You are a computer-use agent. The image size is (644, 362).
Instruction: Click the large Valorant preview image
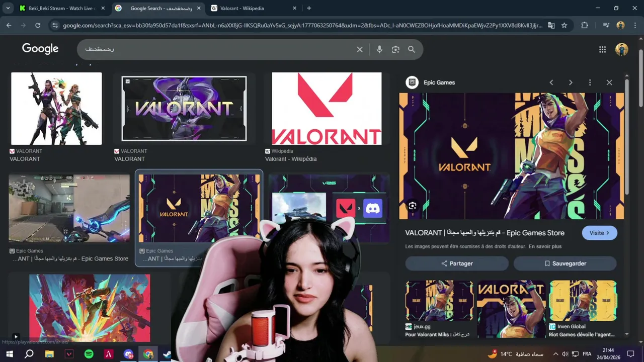pos(512,156)
